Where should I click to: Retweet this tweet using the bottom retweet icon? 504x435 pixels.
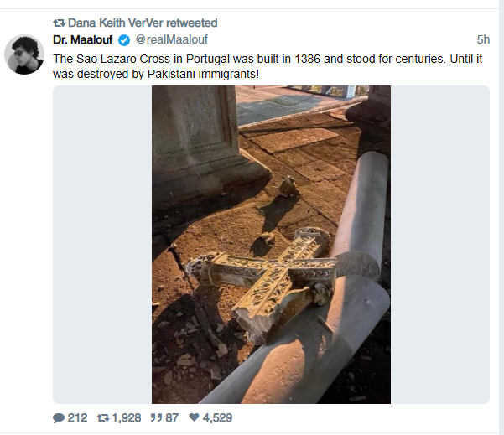click(x=104, y=417)
